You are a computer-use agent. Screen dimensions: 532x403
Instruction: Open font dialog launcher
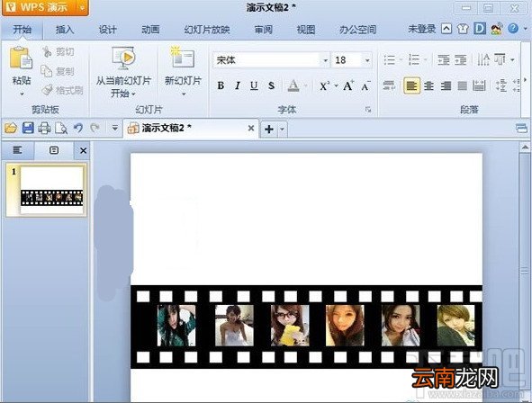click(x=368, y=110)
